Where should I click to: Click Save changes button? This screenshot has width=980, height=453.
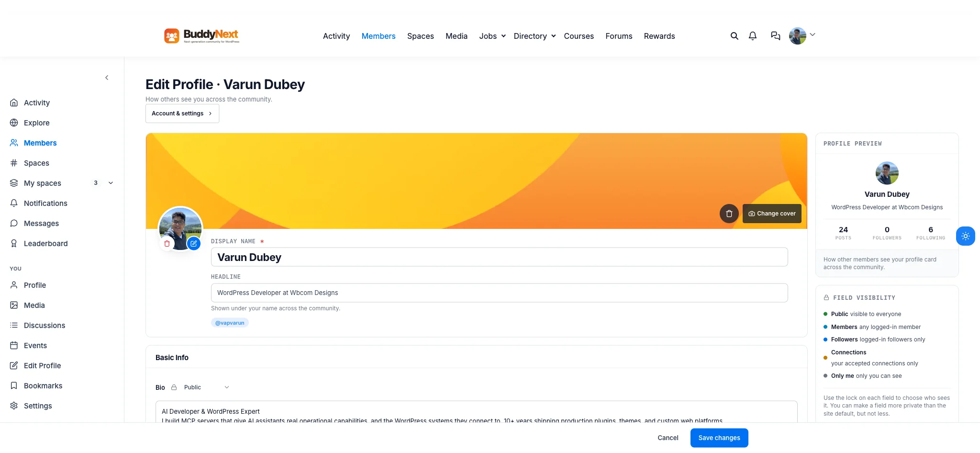(719, 438)
